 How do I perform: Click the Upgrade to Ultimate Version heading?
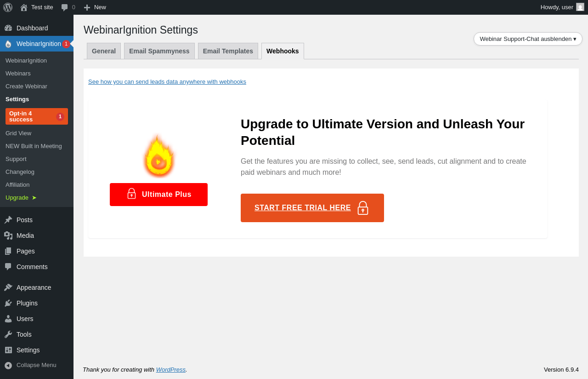[383, 132]
